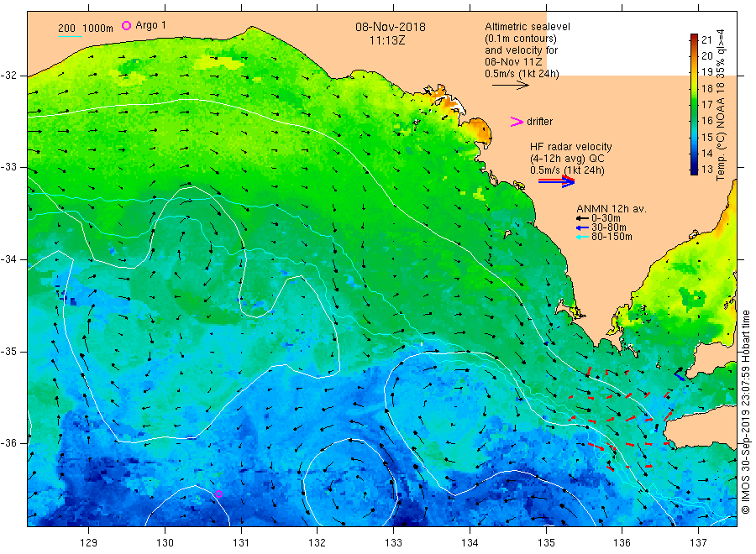The width and height of the screenshot is (756, 554).
Task: Click the magenta Argo 1 legend circle
Action: (x=126, y=25)
